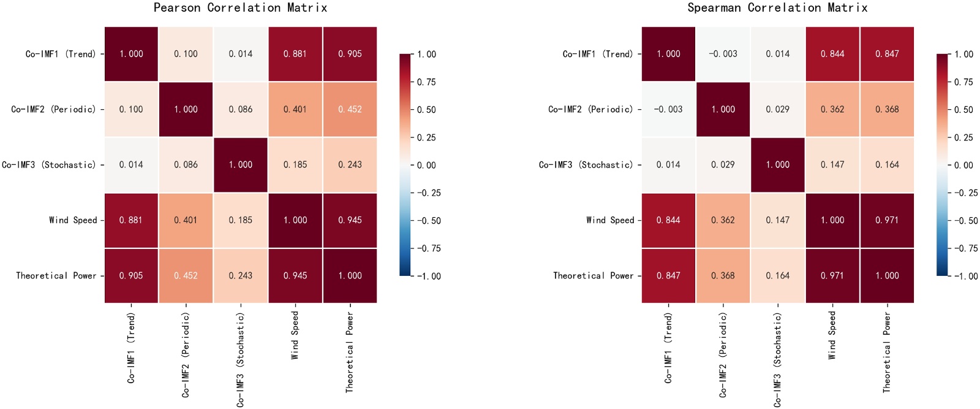Select Pearson 1.000 diagonal cell in Co-IMF3 row
The width and height of the screenshot is (980, 409).
[x=240, y=165]
